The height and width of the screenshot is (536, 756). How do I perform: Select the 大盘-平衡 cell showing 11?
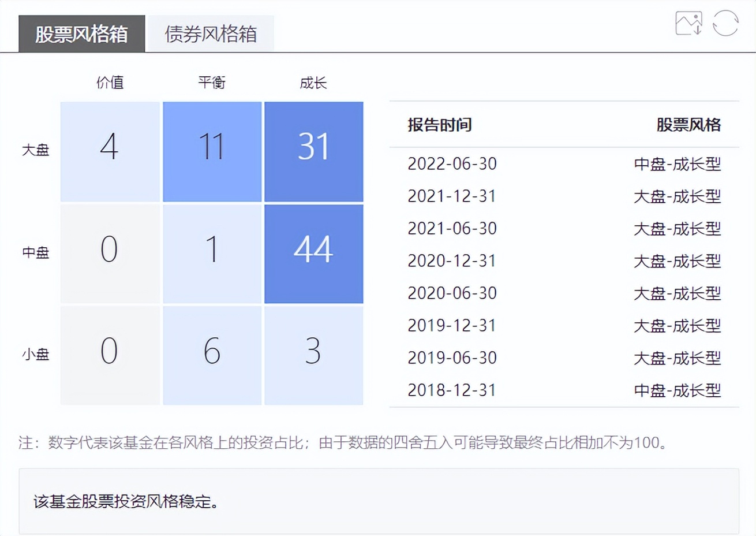click(212, 150)
